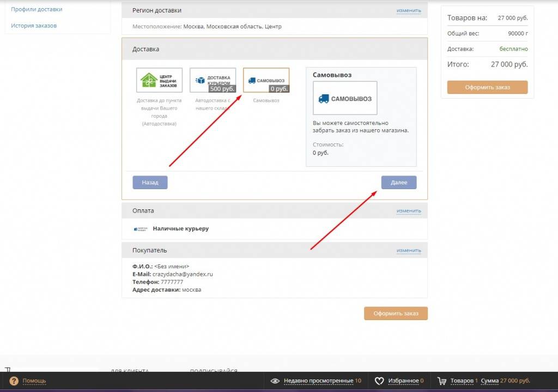Edit buyer details via изменить link
Image resolution: width=558 pixels, height=392 pixels.
click(408, 250)
